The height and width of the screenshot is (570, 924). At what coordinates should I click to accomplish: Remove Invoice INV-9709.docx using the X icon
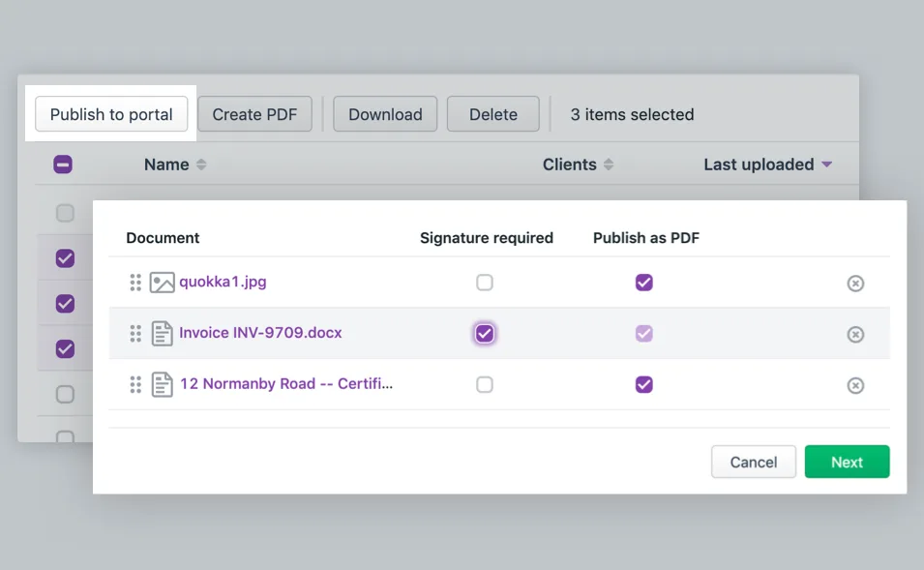coord(855,334)
